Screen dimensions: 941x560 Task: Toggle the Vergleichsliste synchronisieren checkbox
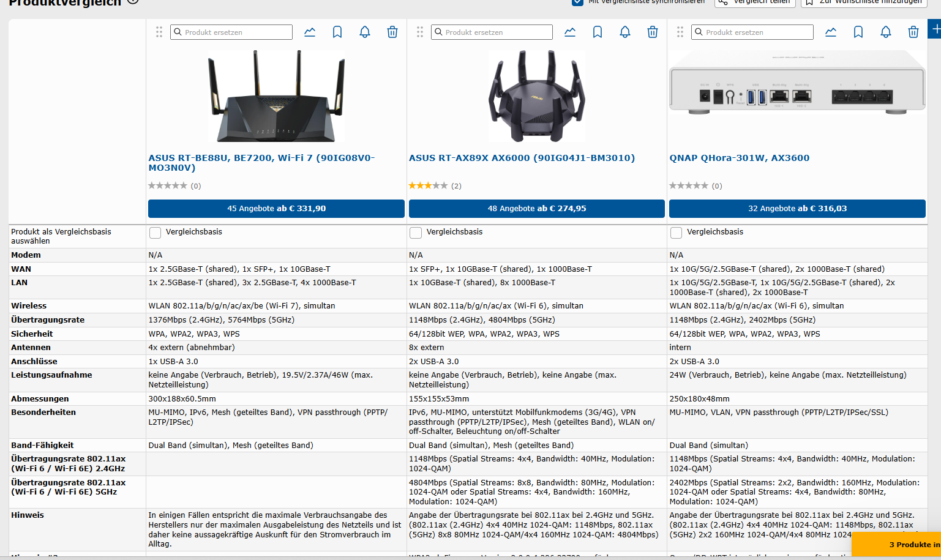point(577,2)
